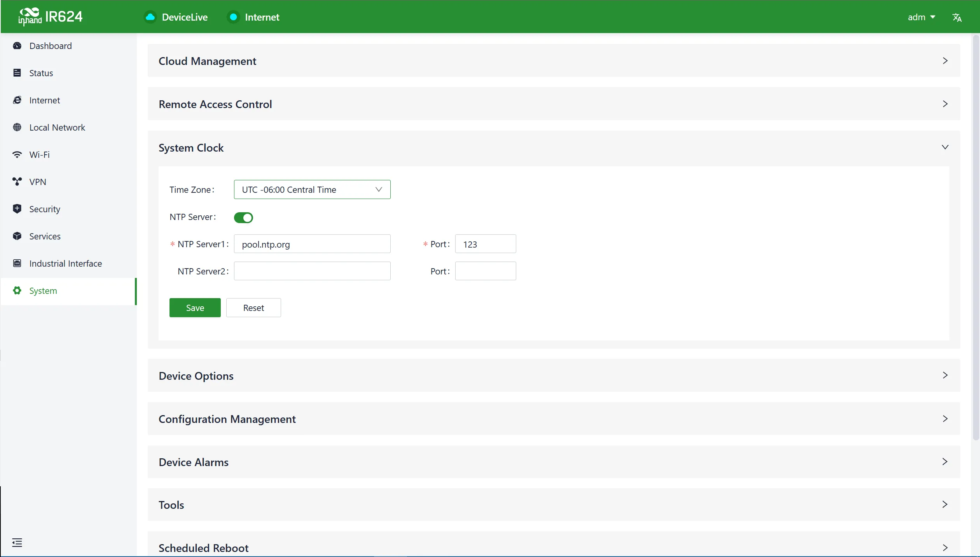Viewport: 980px width, 557px height.
Task: Click the Industrial Interface icon
Action: coord(17,264)
